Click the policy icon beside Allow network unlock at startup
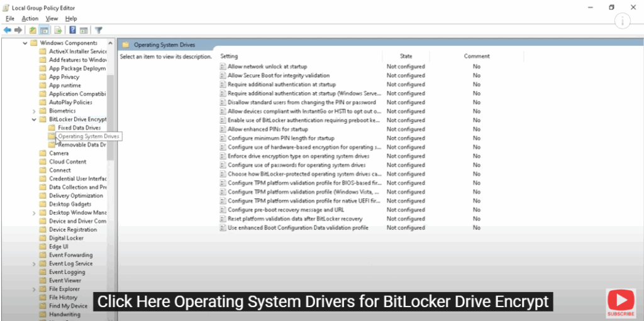 [x=223, y=67]
